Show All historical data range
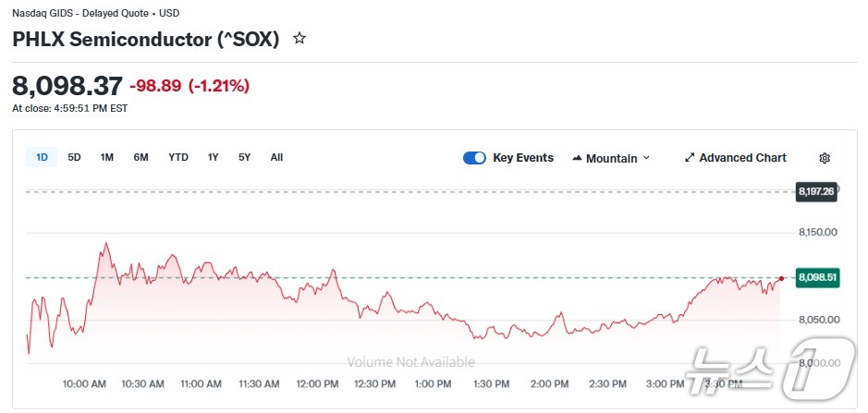Image resolution: width=868 pixels, height=413 pixels. (x=276, y=157)
